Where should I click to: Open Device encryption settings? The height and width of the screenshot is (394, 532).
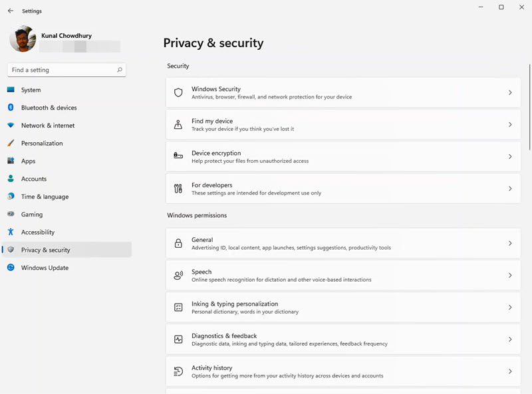pyautogui.click(x=343, y=157)
